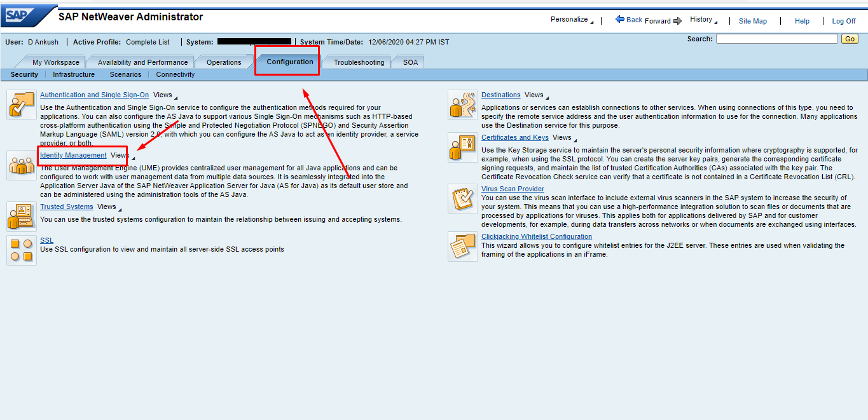Click the Forward link text
868x420 pixels.
pyautogui.click(x=658, y=21)
